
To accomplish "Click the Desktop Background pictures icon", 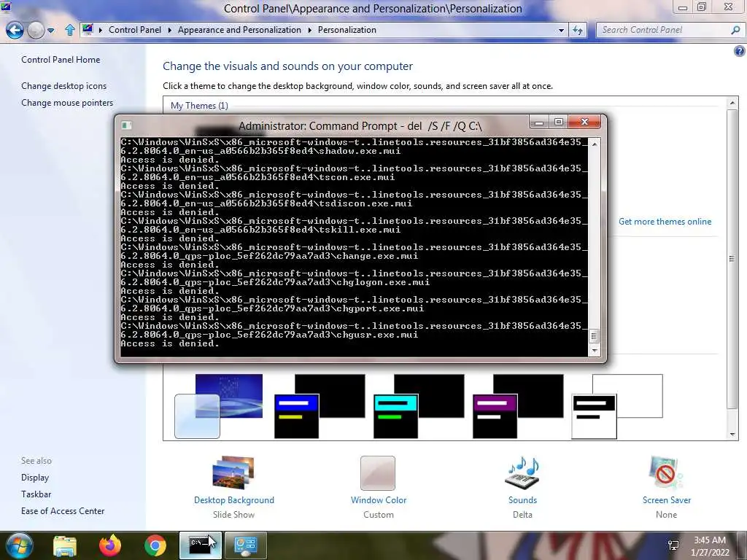I will (233, 472).
